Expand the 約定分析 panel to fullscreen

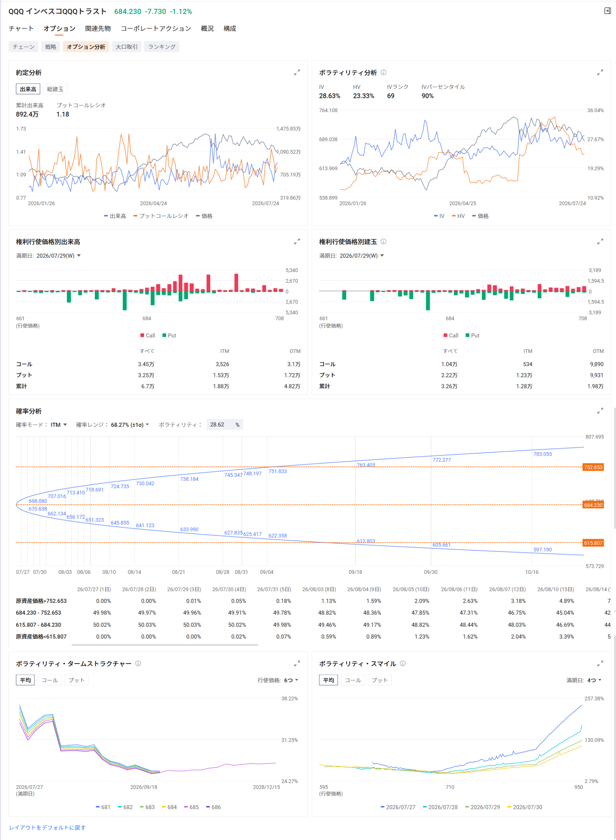(297, 72)
